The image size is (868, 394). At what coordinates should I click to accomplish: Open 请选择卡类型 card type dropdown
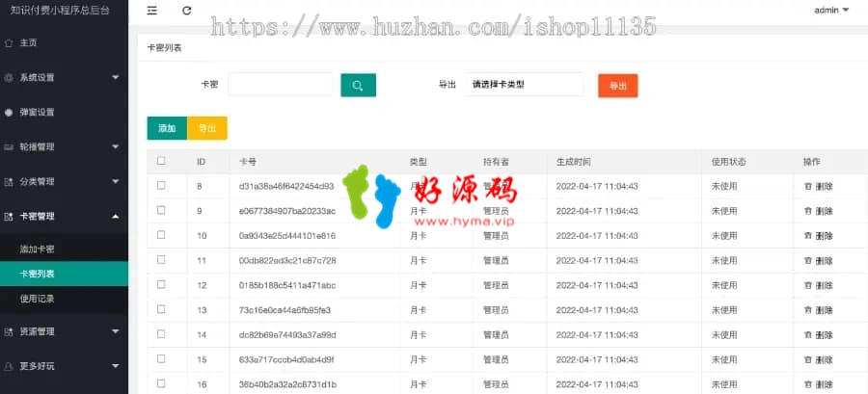tap(525, 85)
